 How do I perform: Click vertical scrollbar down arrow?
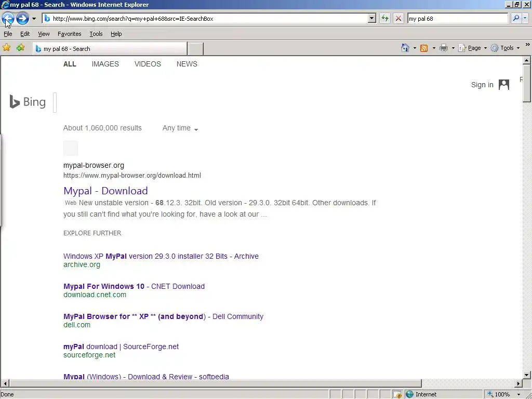coord(527,375)
